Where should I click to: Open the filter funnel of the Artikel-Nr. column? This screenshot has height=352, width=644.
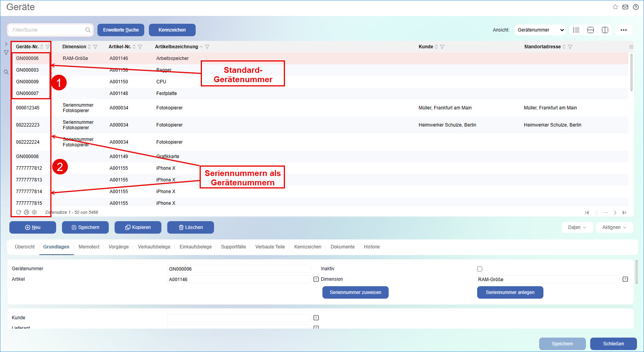point(140,47)
